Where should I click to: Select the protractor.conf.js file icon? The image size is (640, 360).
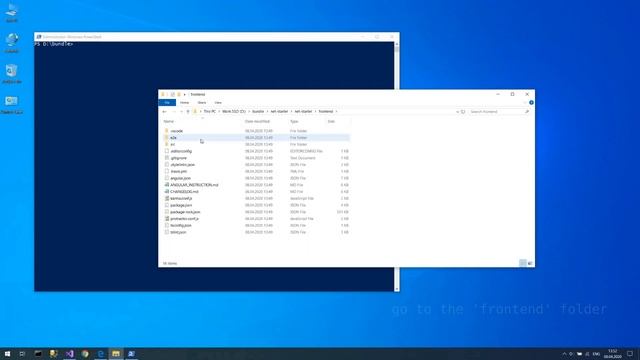167,218
